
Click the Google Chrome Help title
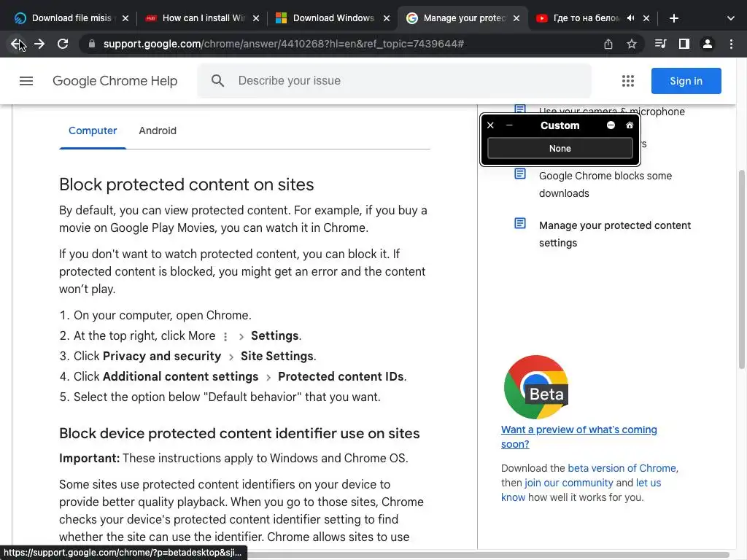point(115,81)
